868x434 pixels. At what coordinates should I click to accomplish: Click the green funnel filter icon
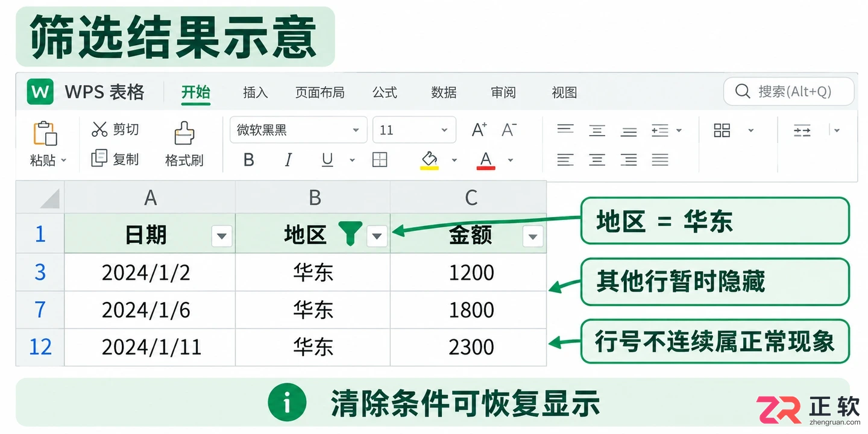coord(350,233)
